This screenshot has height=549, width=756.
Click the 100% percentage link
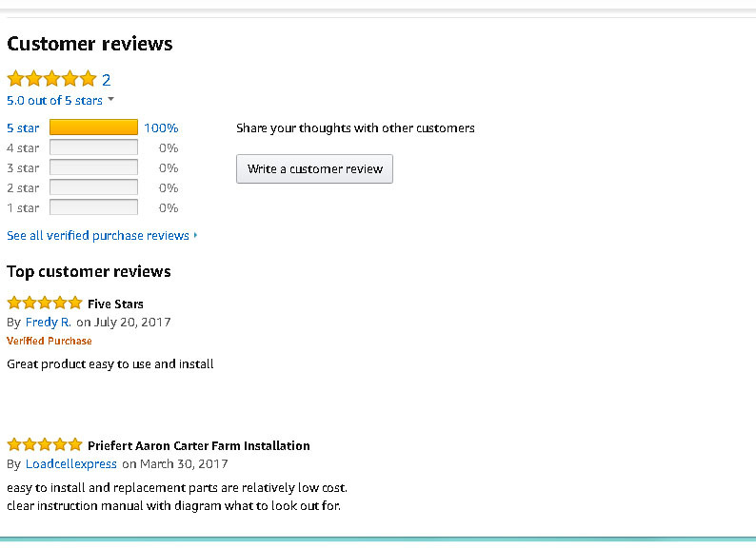tap(161, 127)
